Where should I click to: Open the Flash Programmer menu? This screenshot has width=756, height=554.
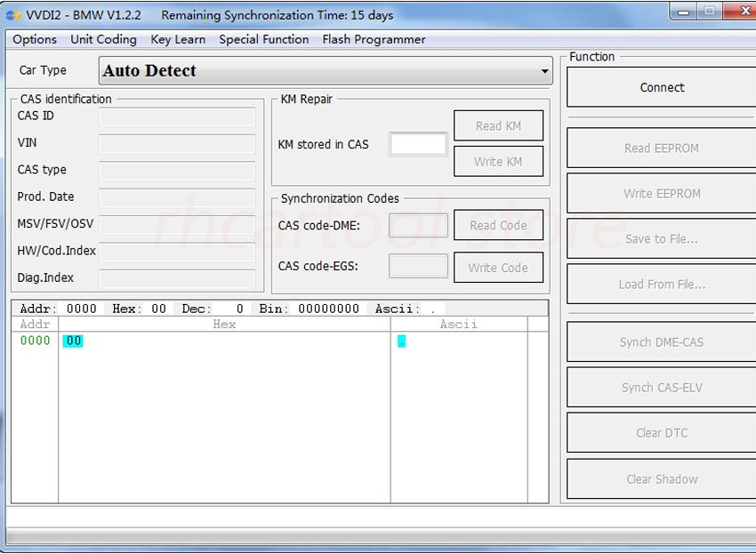pos(374,39)
